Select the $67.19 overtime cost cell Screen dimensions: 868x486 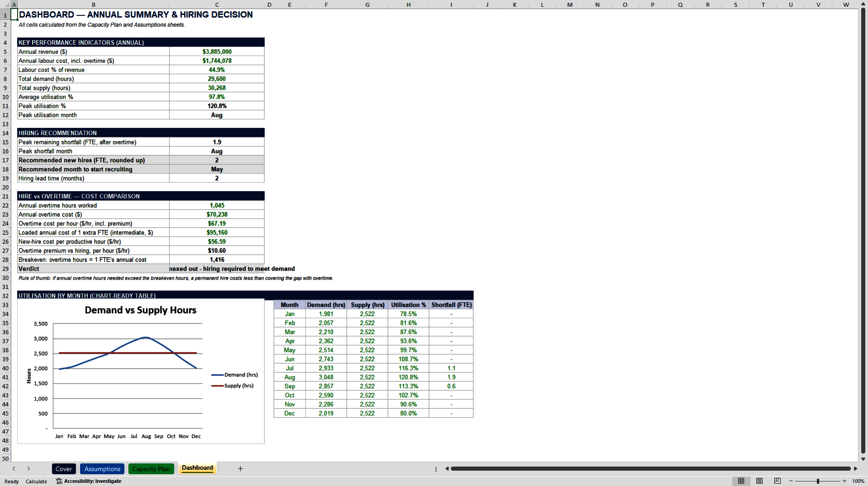tap(217, 224)
